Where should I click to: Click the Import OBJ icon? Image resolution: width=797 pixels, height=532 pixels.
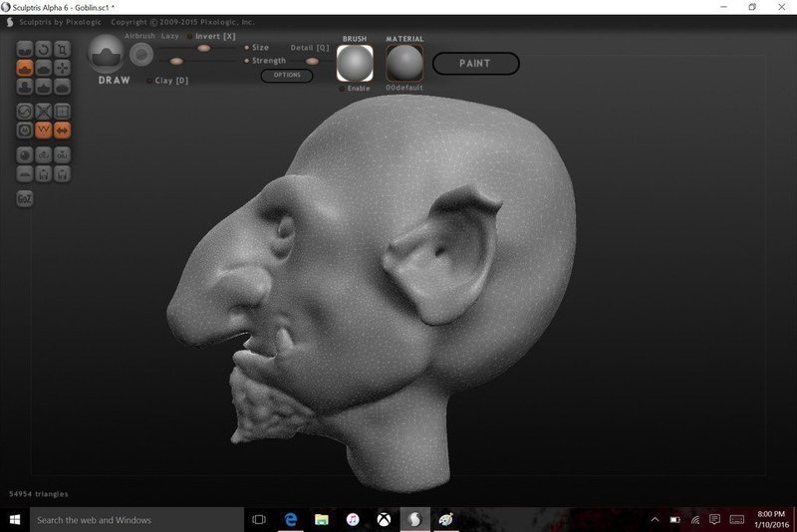(44, 155)
